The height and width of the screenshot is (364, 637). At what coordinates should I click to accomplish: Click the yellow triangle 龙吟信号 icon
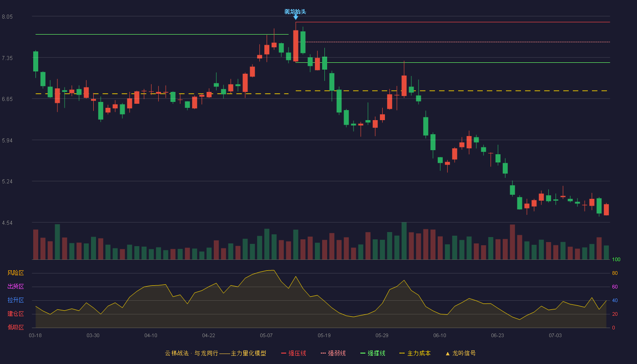point(448,354)
